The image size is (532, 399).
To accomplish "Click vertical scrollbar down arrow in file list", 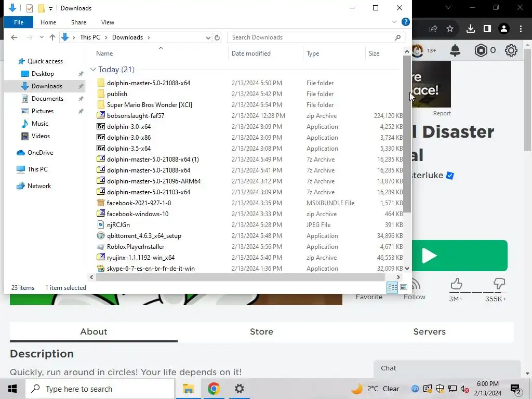I will [x=407, y=269].
